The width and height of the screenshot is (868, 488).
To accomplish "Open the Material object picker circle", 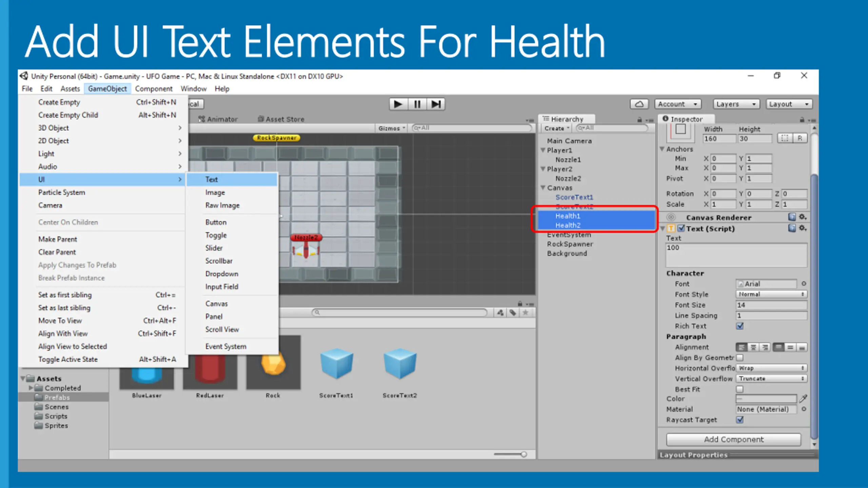I will [x=804, y=409].
